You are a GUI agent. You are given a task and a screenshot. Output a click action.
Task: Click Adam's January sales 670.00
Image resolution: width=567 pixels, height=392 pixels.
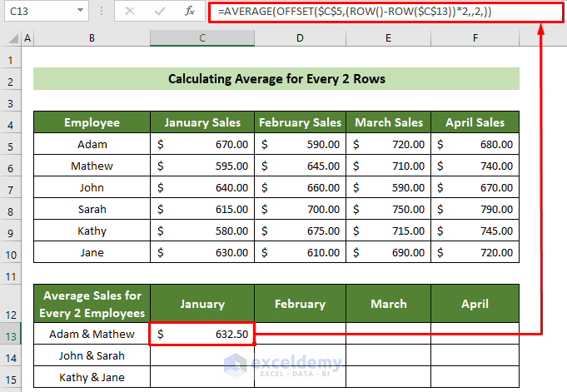point(202,144)
